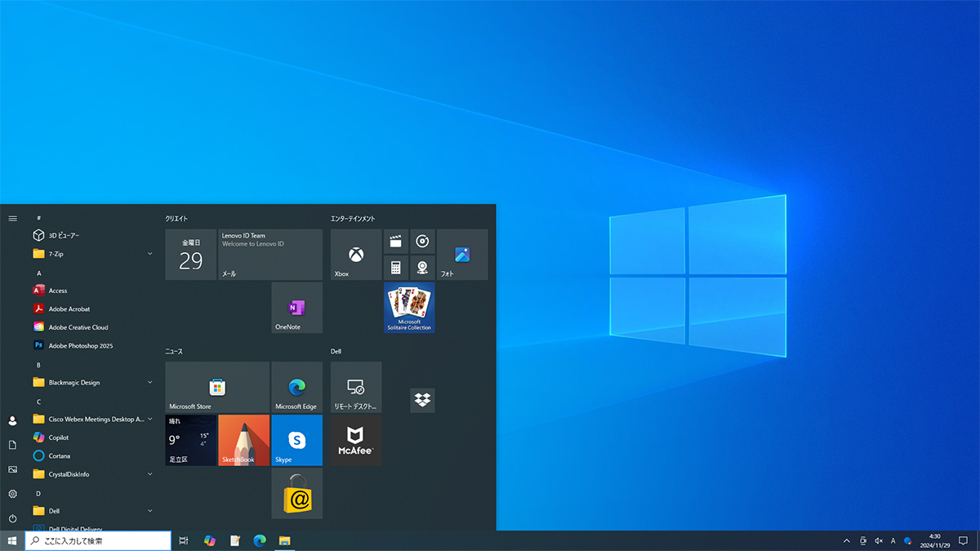The height and width of the screenshot is (551, 980).
Task: Open the Xbox tile
Action: click(356, 255)
